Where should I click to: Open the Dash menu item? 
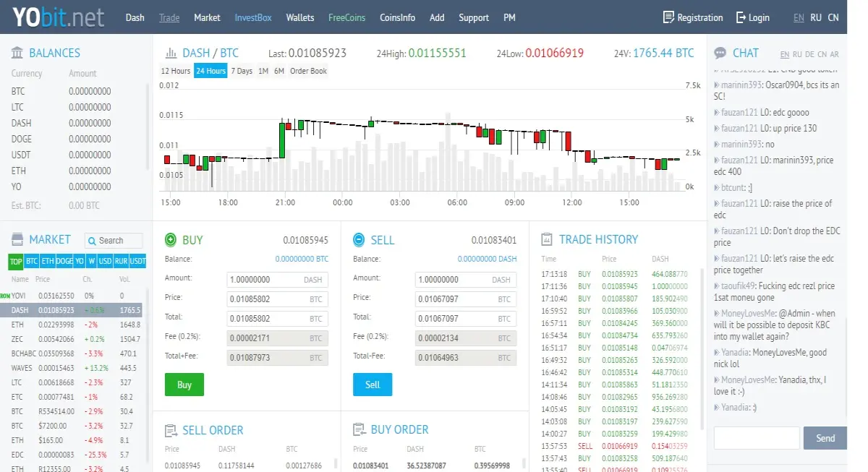(x=135, y=17)
